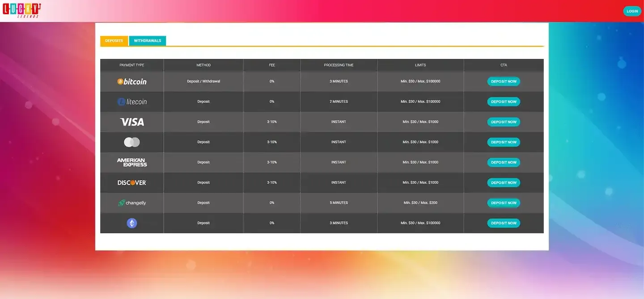Click Deposit Now for Changelly
The height and width of the screenshot is (299, 644).
pyautogui.click(x=504, y=203)
